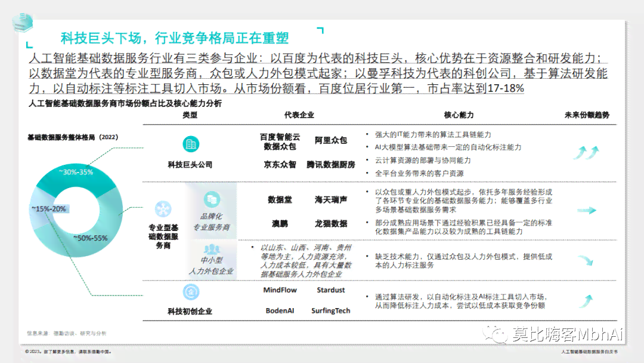This screenshot has width=644, height=363.
Task: Click the BodenAI company name
Action: 280,310
